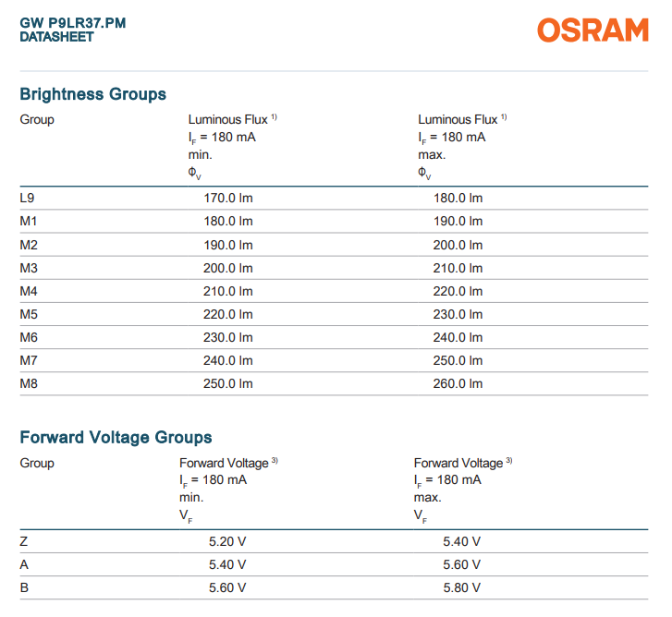Select the Z voltage group label

(24, 541)
